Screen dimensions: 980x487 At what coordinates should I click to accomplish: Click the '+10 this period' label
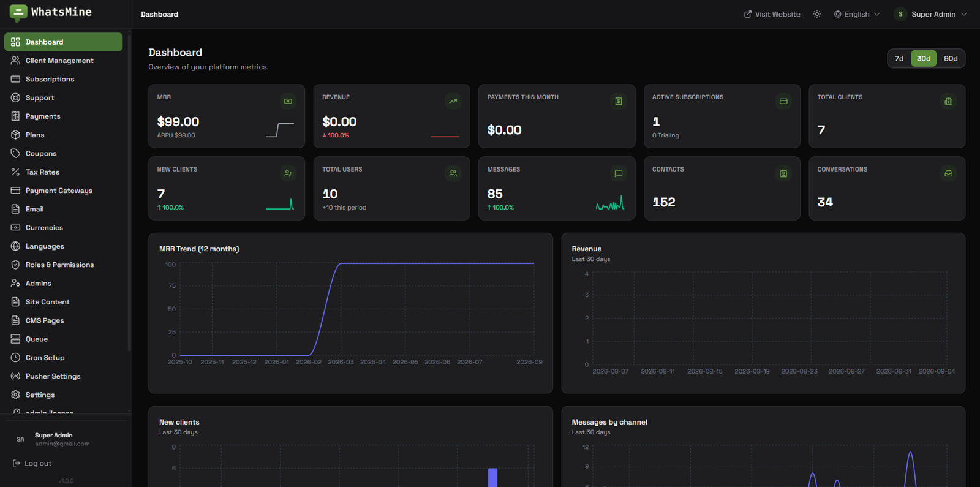pyautogui.click(x=344, y=208)
